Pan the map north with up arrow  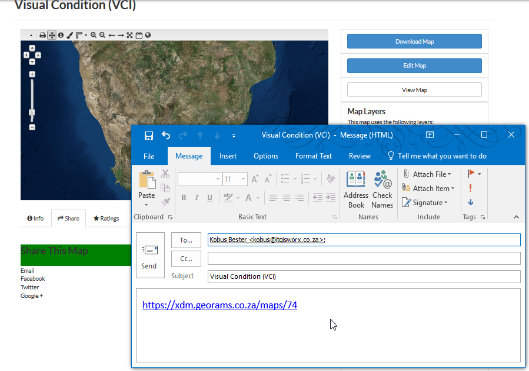(32, 48)
